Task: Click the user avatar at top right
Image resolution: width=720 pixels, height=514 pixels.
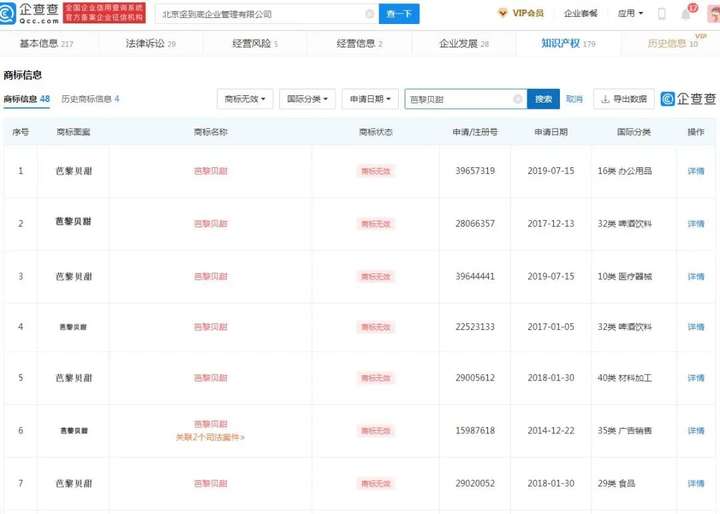Action: point(714,14)
